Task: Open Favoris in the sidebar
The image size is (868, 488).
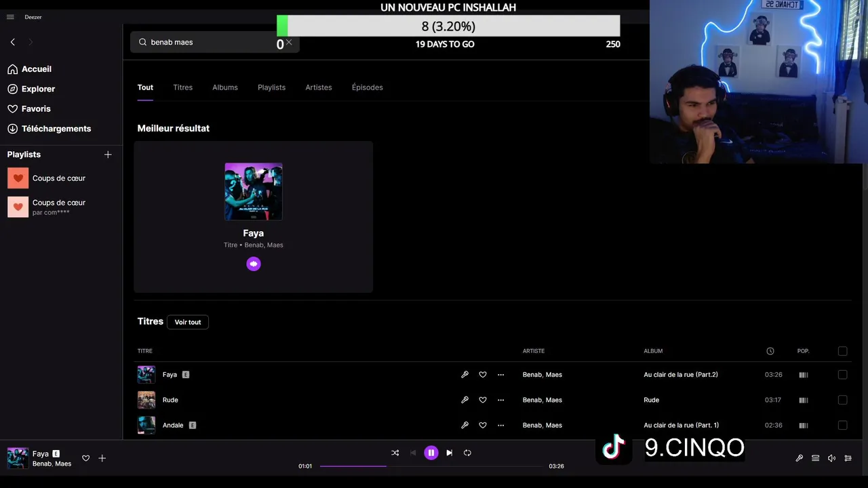Action: pyautogui.click(x=28, y=108)
